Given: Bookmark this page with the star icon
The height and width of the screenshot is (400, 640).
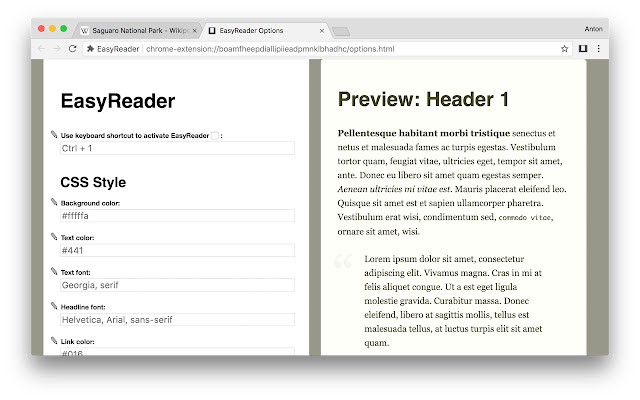Looking at the screenshot, I should [x=564, y=49].
